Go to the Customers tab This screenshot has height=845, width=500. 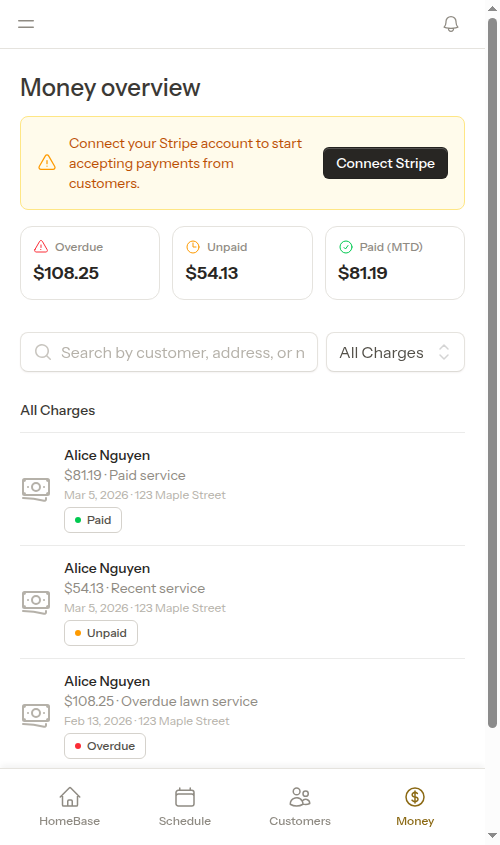tap(300, 806)
